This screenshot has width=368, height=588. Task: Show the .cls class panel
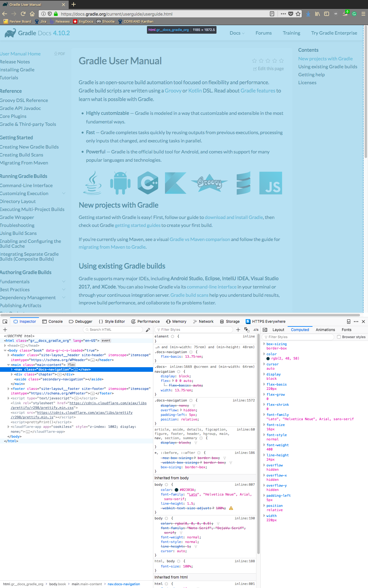(x=256, y=330)
